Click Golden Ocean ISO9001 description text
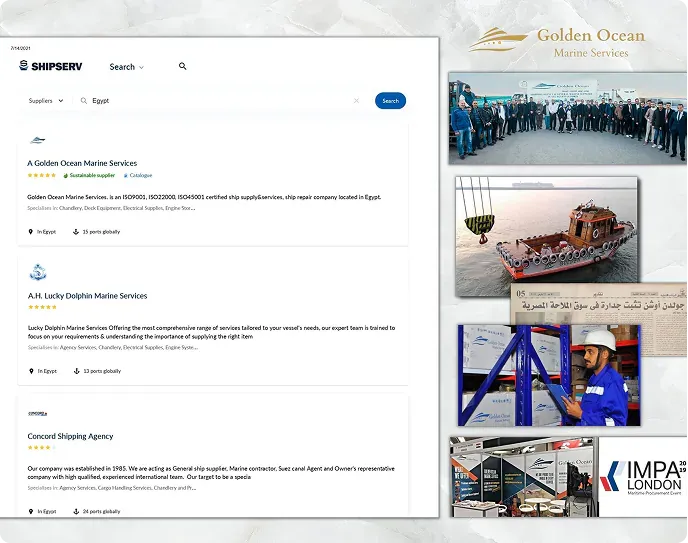Screen dimensions: 688x543 (204, 197)
